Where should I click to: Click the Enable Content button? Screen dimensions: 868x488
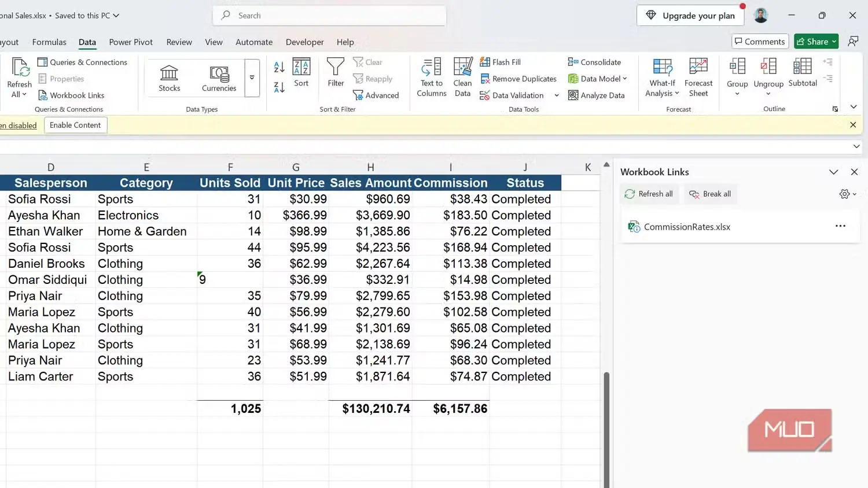click(75, 125)
